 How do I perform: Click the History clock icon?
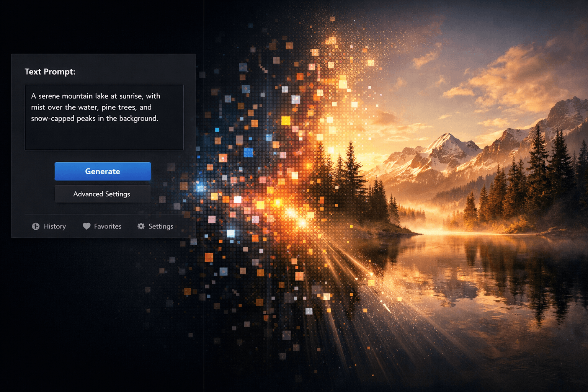tap(36, 226)
